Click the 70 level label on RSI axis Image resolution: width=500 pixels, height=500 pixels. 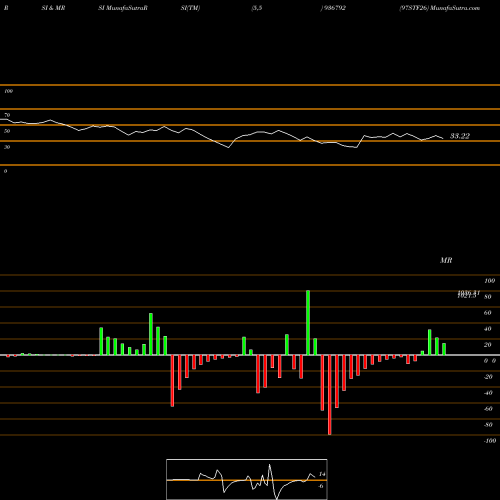coord(7,115)
